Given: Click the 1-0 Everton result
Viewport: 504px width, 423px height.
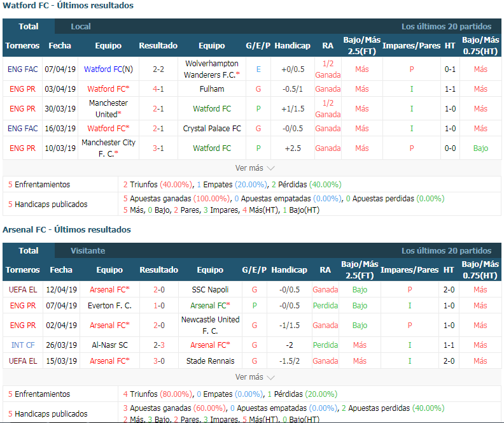Looking at the screenshot, I should tap(159, 306).
